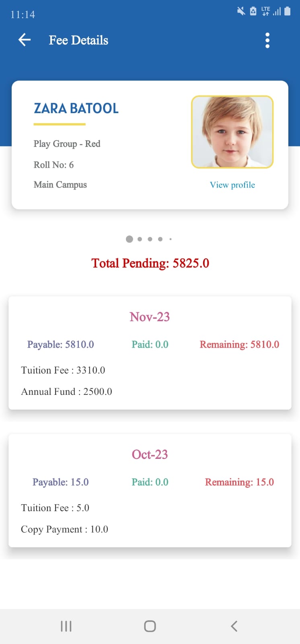Select the second carousel page dot
The width and height of the screenshot is (300, 644).
point(140,239)
